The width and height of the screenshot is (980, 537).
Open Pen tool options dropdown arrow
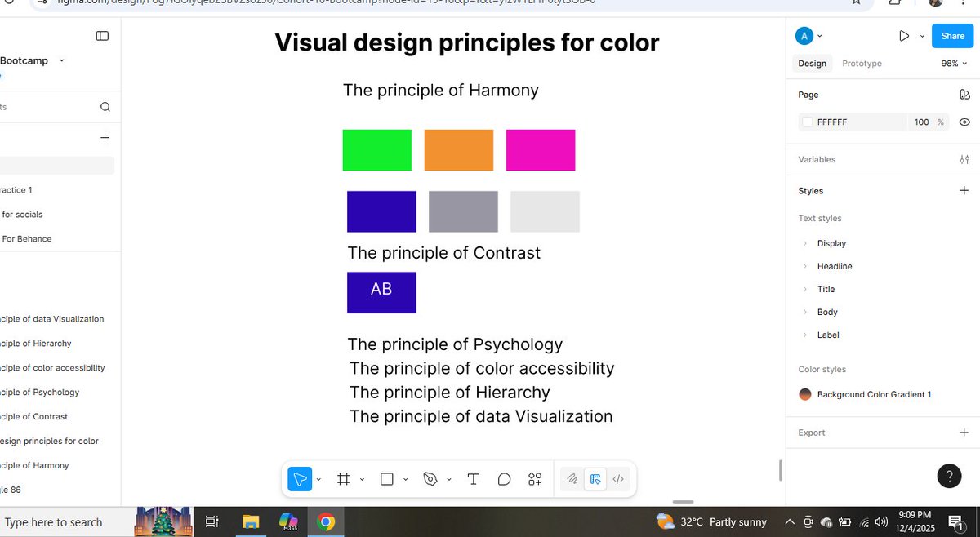coord(449,480)
